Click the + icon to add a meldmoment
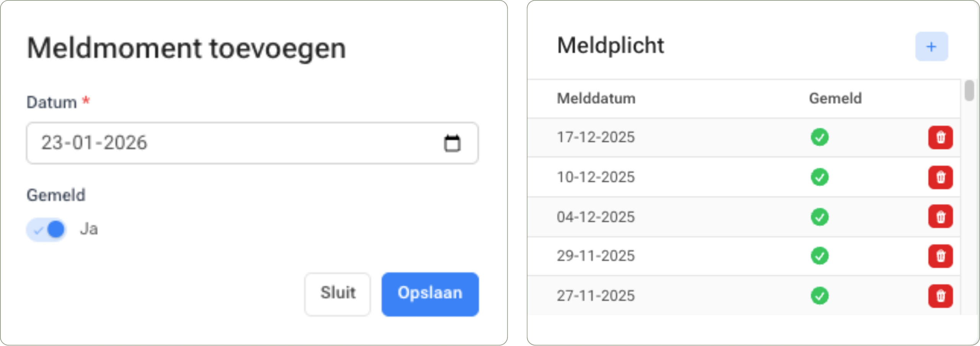 coord(931,46)
